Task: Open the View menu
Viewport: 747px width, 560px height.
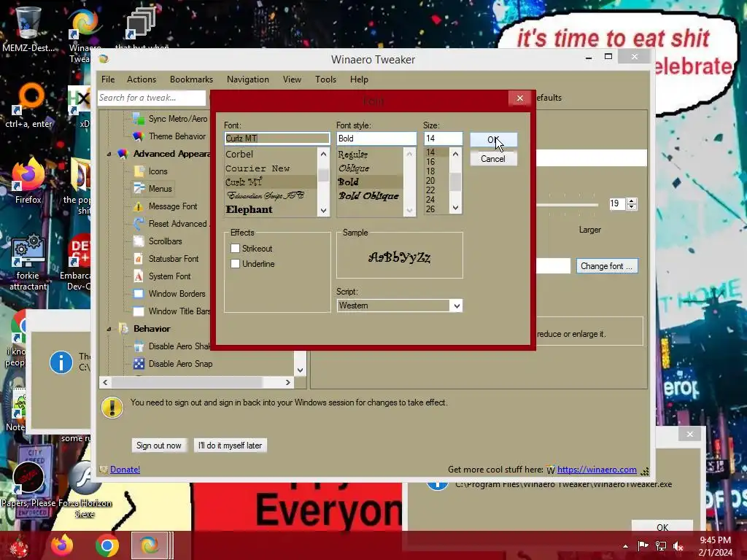Action: click(x=292, y=79)
